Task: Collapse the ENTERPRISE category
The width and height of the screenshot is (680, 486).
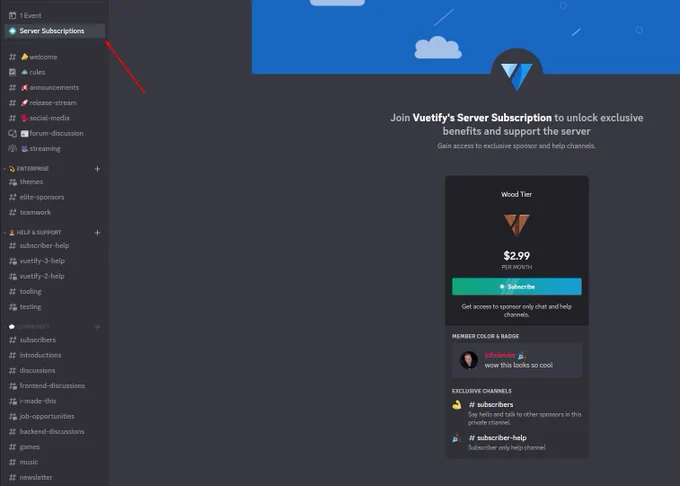Action: coord(29,169)
